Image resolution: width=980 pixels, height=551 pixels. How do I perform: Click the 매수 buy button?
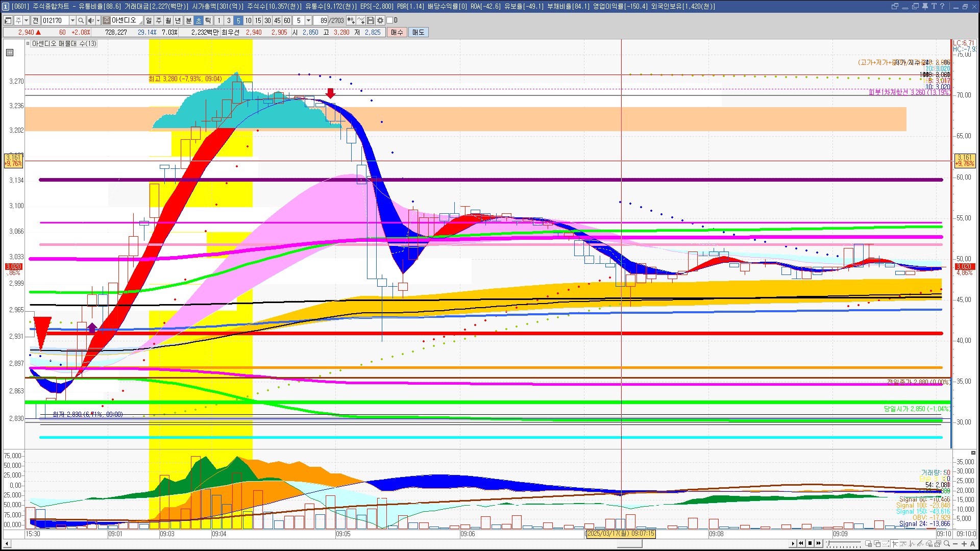[397, 32]
